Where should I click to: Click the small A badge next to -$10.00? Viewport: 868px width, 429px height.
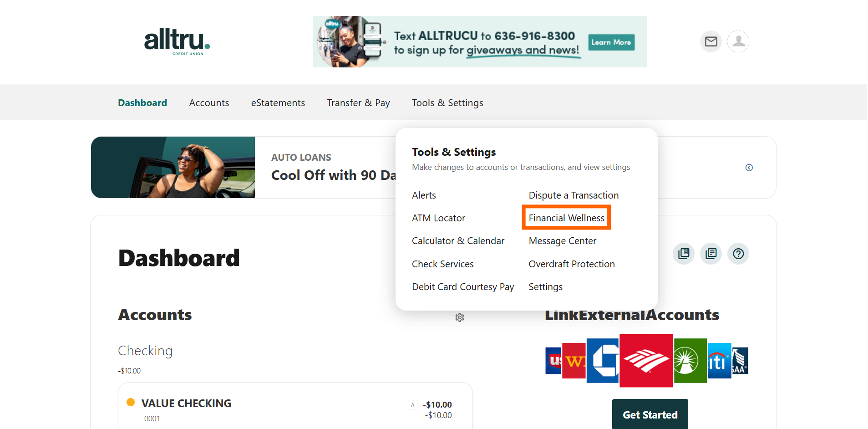(x=413, y=405)
